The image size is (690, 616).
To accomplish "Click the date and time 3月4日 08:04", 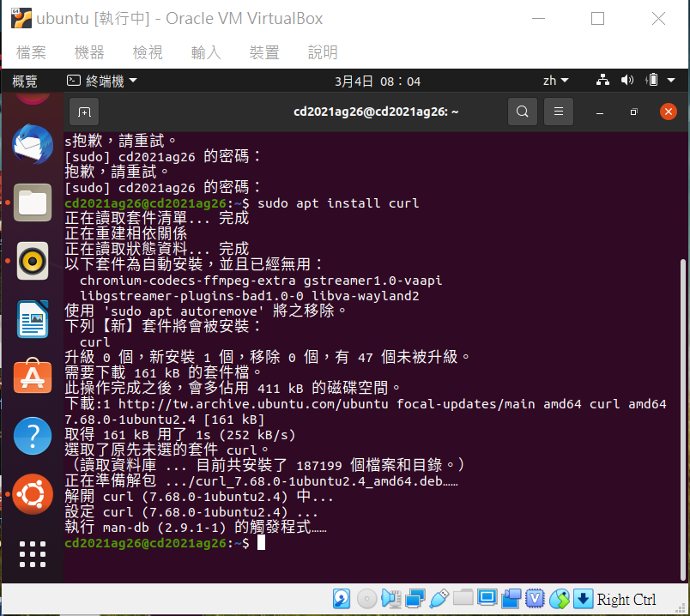I will coord(378,81).
